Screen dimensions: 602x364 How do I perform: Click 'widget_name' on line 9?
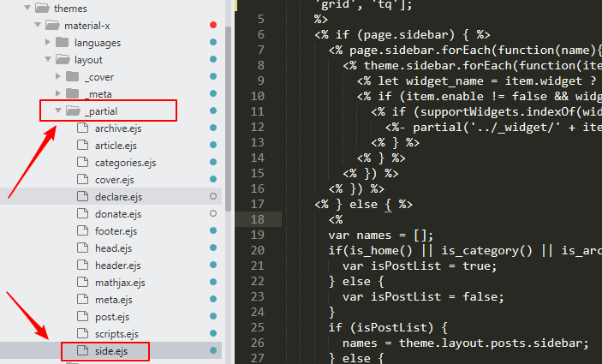point(444,81)
